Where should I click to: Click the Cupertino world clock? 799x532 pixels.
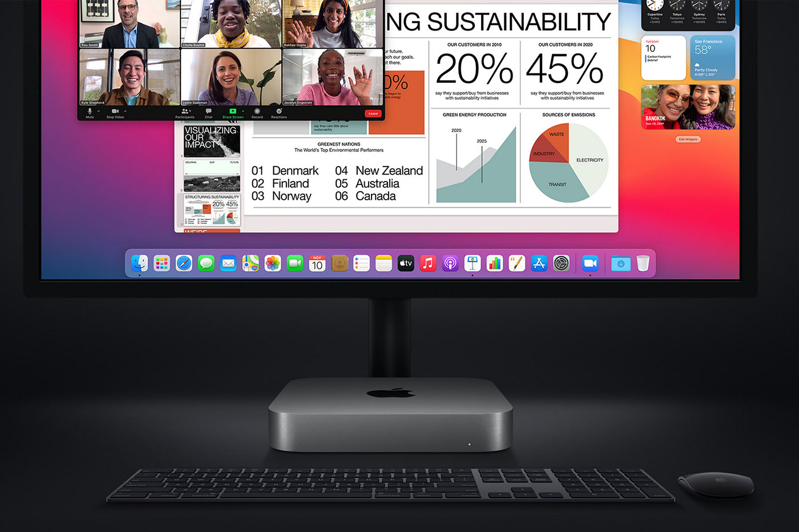pyautogui.click(x=655, y=11)
